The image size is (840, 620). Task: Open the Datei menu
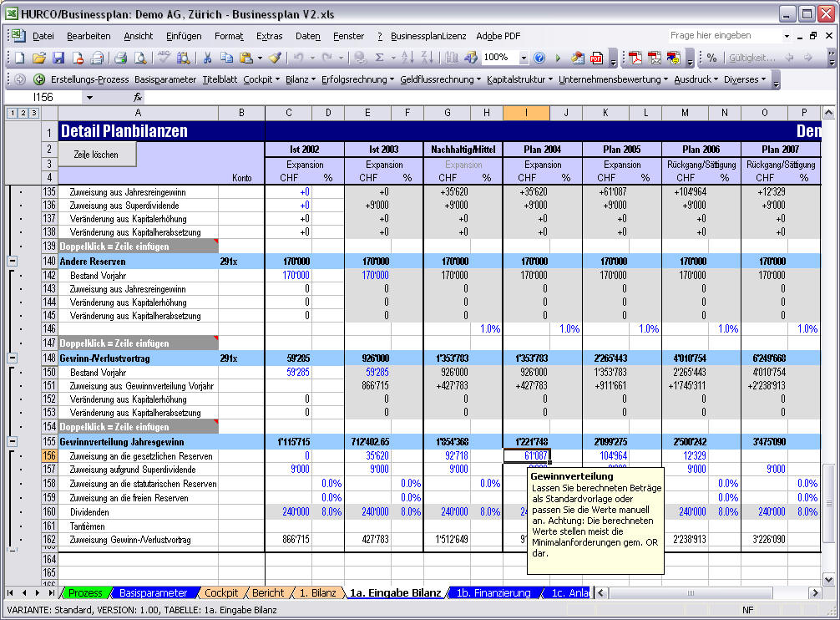(x=43, y=36)
